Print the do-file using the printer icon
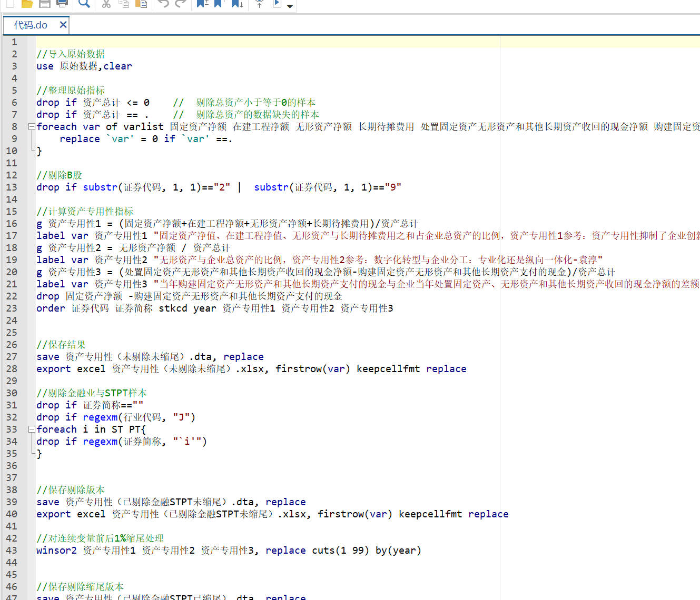Screen dimensions: 700x600 pos(62,4)
